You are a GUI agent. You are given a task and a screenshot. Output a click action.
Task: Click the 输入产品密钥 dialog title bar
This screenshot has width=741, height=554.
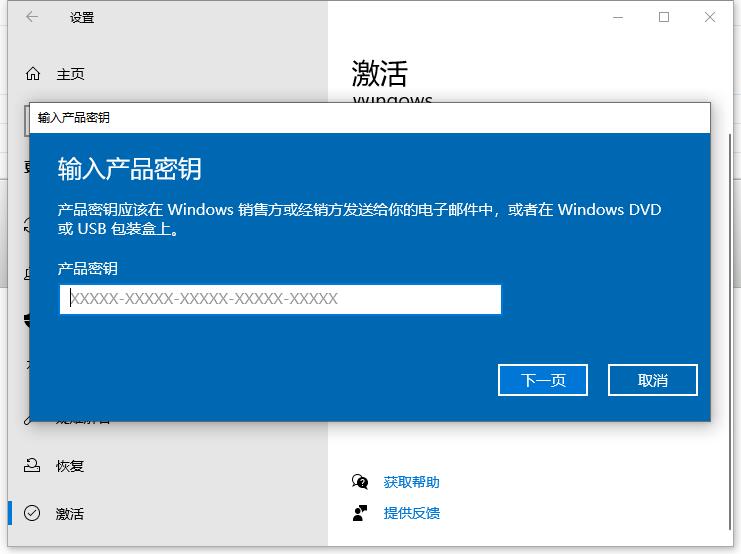[370, 118]
